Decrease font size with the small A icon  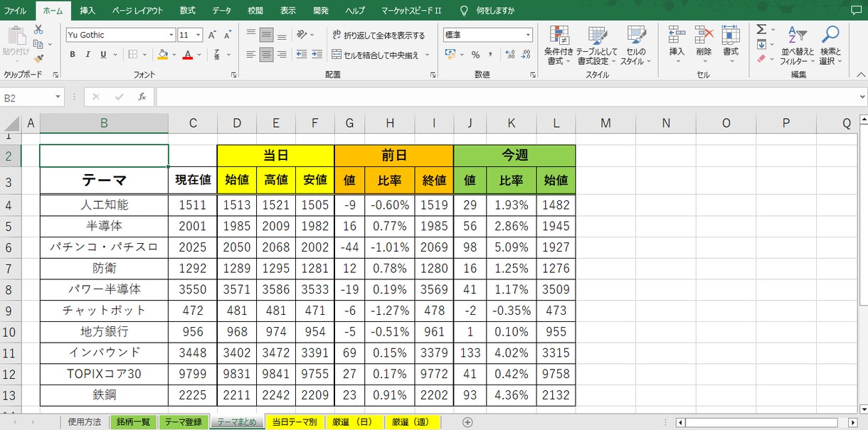pyautogui.click(x=227, y=35)
